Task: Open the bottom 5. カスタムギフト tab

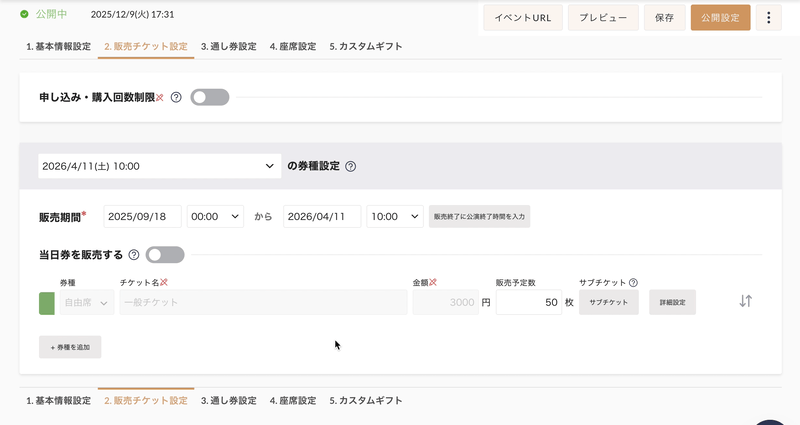Action: (x=365, y=400)
